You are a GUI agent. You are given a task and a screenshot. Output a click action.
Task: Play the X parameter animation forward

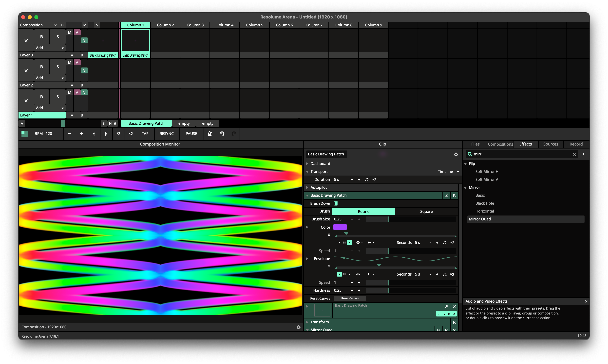click(x=349, y=242)
